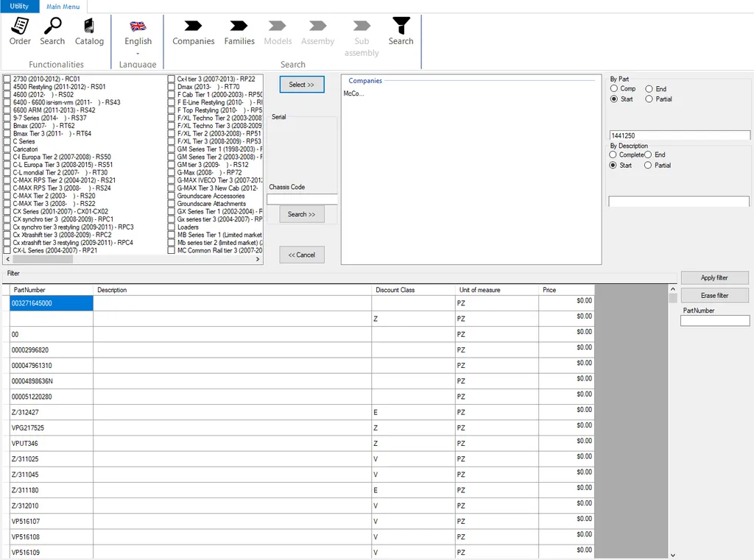The image size is (754, 560).
Task: Click the parts table scroll-down arrow
Action: [673, 555]
